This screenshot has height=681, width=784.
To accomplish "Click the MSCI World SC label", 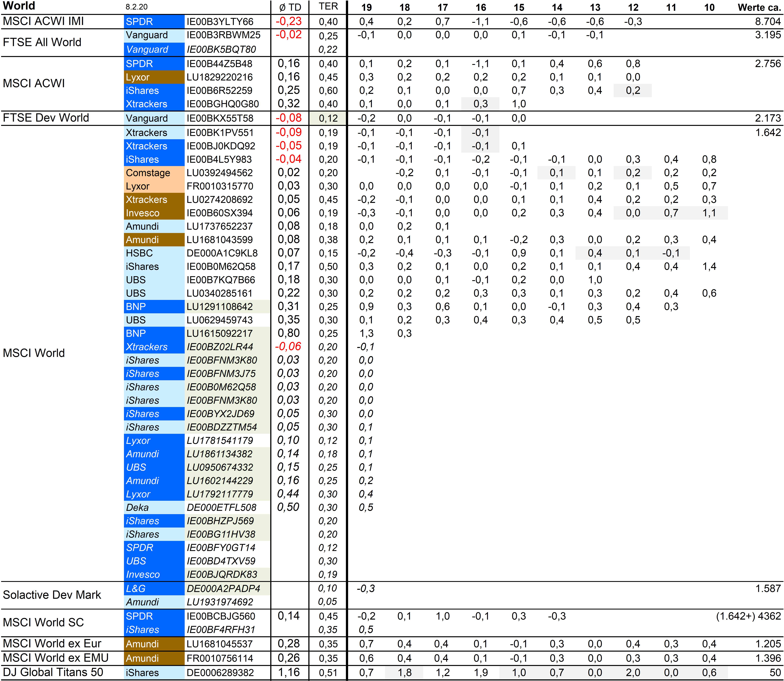I will tap(43, 622).
